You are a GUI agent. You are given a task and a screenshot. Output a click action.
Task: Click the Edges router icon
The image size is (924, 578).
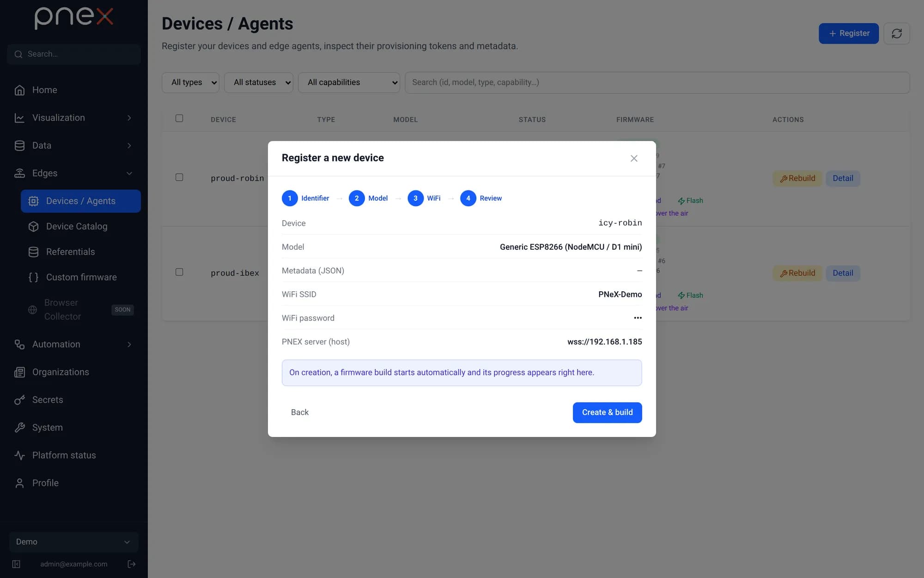click(x=19, y=173)
